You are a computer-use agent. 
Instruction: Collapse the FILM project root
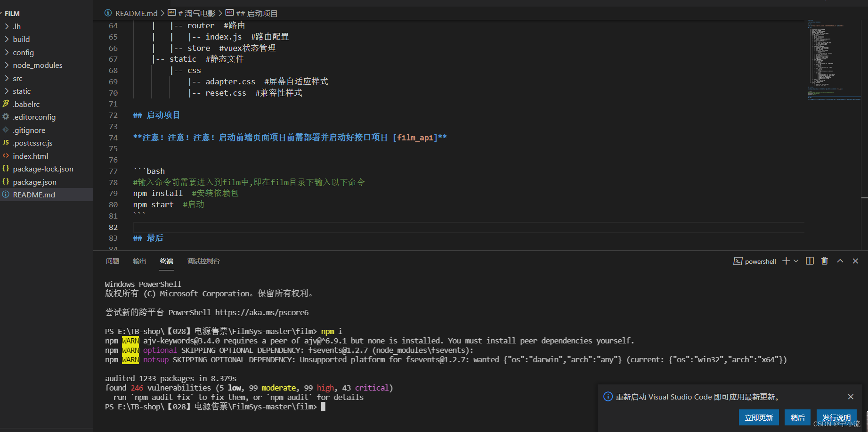(12, 14)
